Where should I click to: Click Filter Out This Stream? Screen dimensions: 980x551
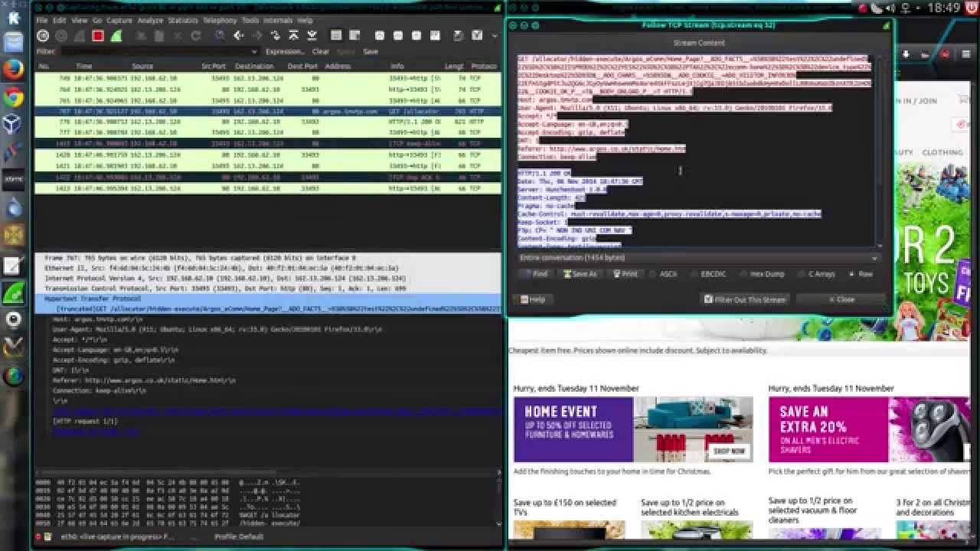746,299
